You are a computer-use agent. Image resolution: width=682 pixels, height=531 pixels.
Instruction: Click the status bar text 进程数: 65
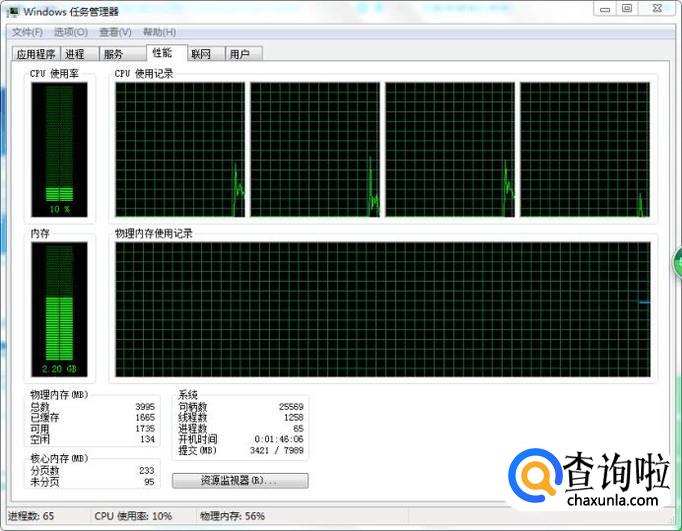point(31,516)
